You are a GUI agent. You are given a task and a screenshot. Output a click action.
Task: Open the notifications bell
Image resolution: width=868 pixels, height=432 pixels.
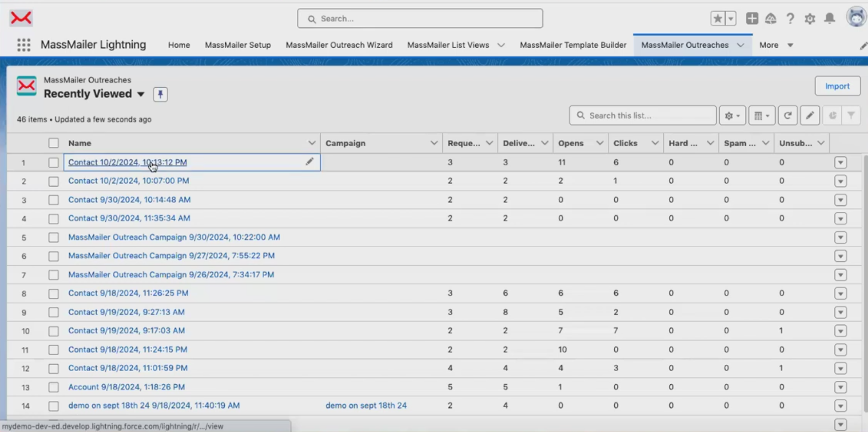click(830, 18)
